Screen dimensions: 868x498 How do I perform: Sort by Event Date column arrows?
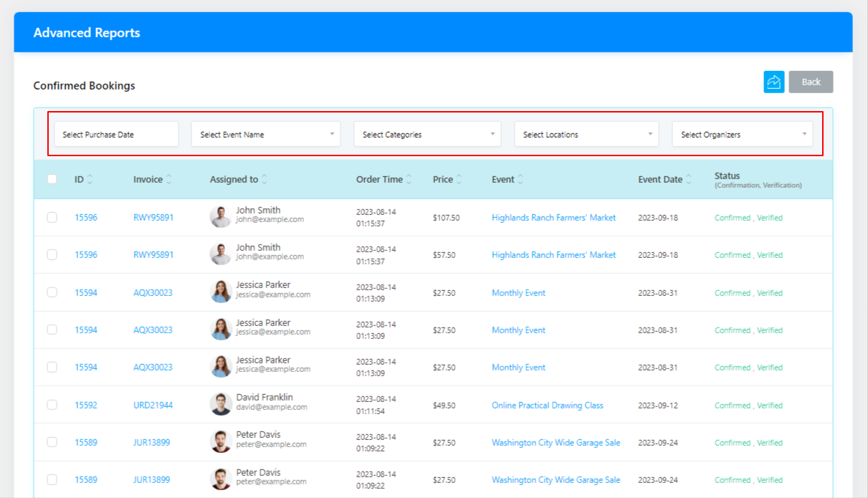pos(689,180)
